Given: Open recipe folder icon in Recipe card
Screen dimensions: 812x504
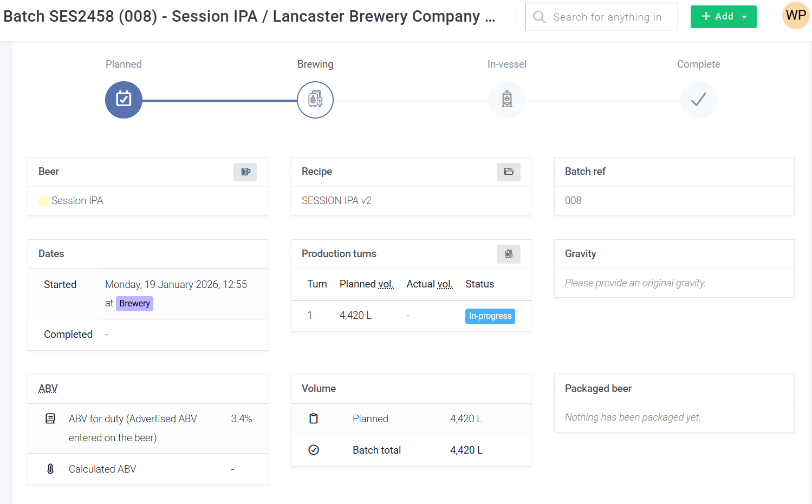Looking at the screenshot, I should [509, 172].
